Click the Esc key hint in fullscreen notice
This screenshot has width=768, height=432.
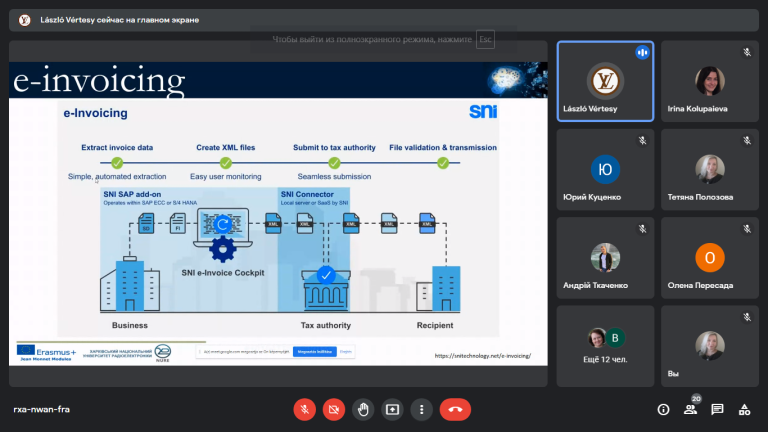coord(485,39)
